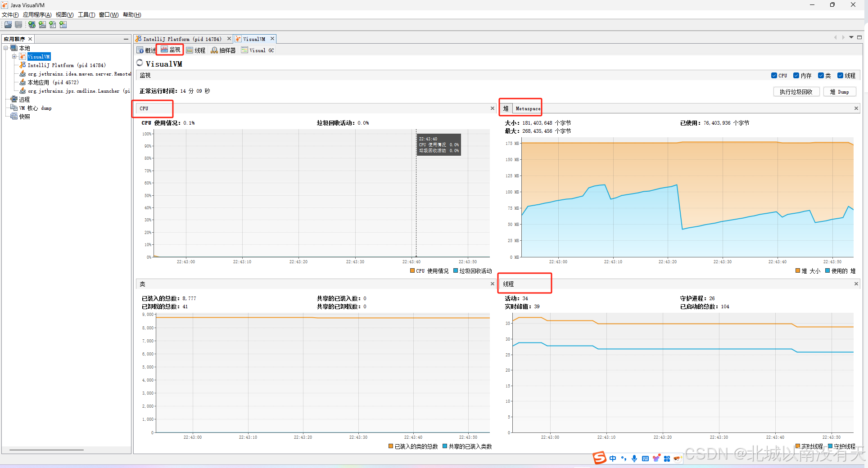The width and height of the screenshot is (868, 468).
Task: Open the 文件(F) menu
Action: coord(10,15)
